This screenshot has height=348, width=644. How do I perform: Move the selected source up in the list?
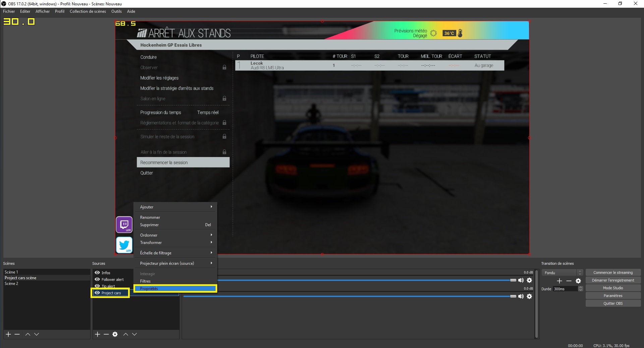coord(126,334)
